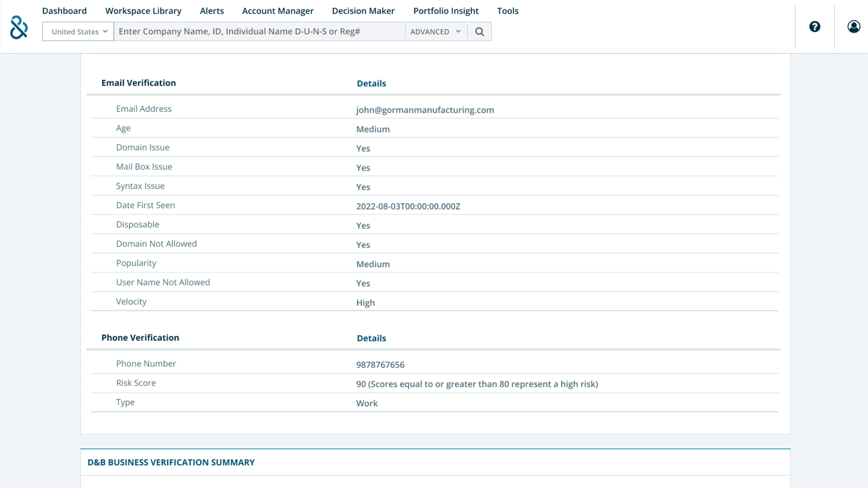Open the Dashboard menu
This screenshot has height=488, width=868.
pos(64,11)
